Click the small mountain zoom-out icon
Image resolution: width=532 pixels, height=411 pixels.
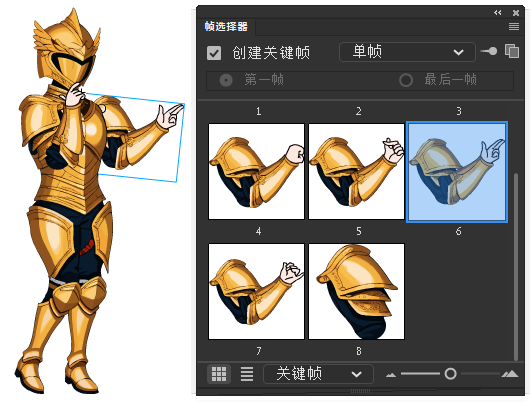pos(391,375)
